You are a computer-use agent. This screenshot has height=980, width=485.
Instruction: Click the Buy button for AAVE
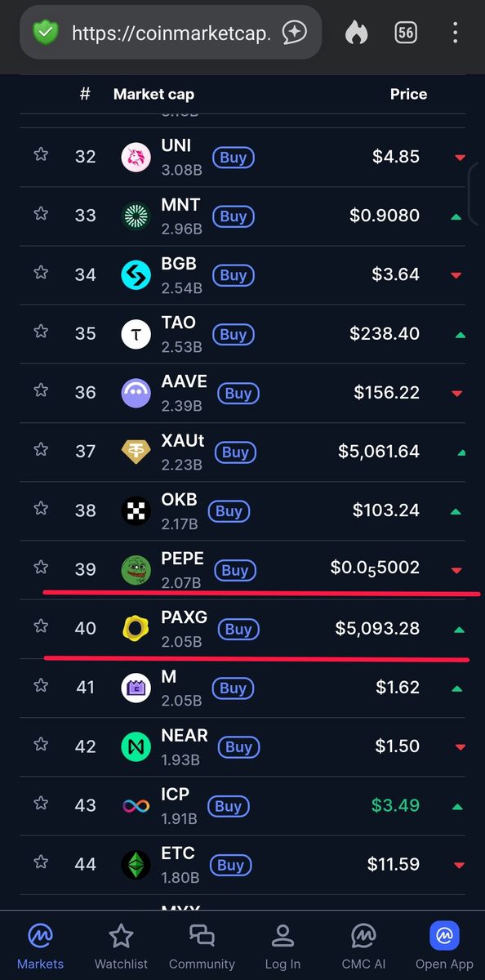(238, 394)
